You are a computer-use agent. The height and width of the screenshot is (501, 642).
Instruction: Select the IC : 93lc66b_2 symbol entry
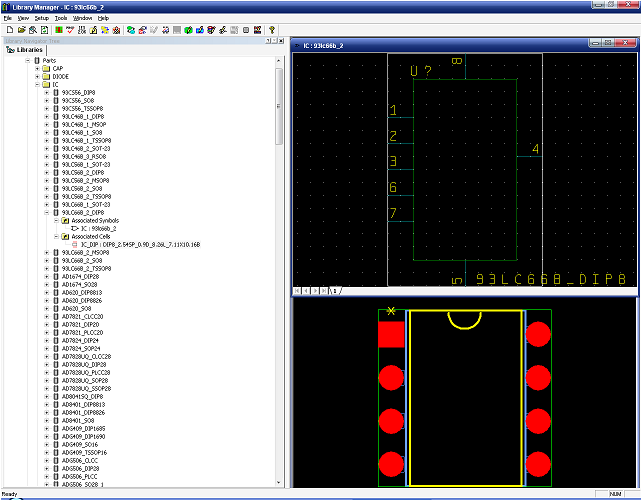(97, 228)
